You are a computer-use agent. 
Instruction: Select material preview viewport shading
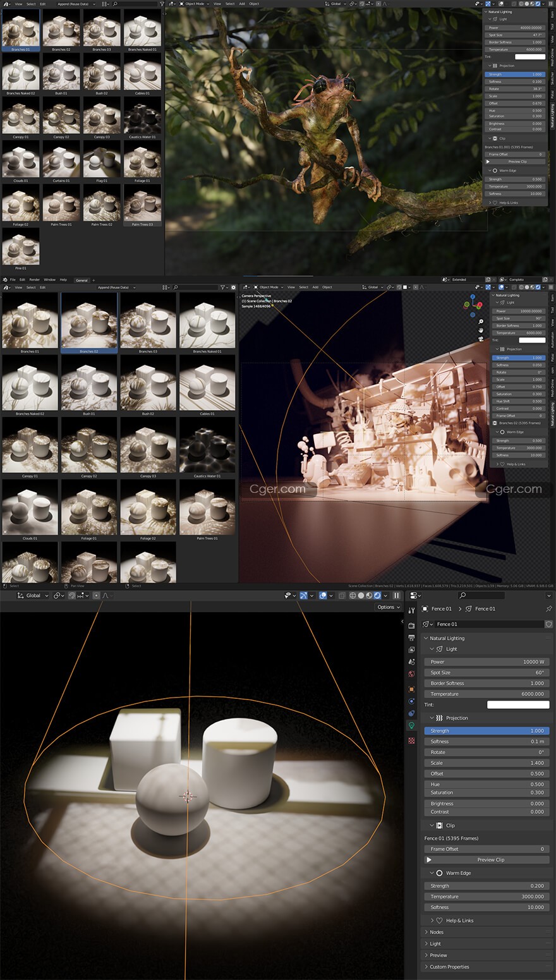click(370, 595)
